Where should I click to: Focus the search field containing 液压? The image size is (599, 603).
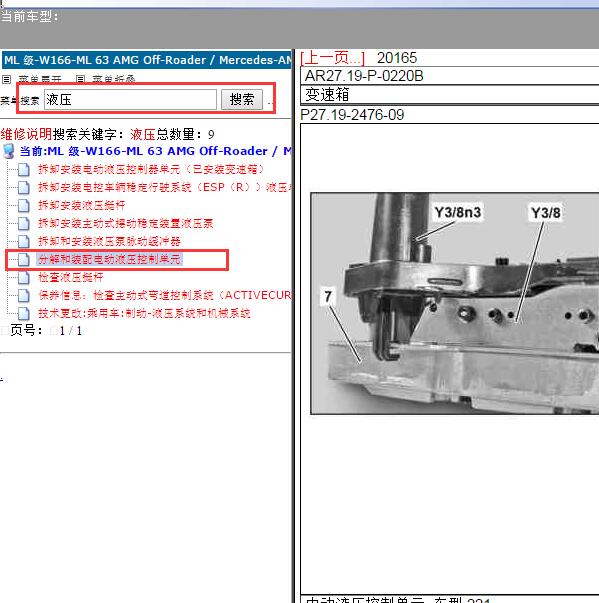(130, 100)
